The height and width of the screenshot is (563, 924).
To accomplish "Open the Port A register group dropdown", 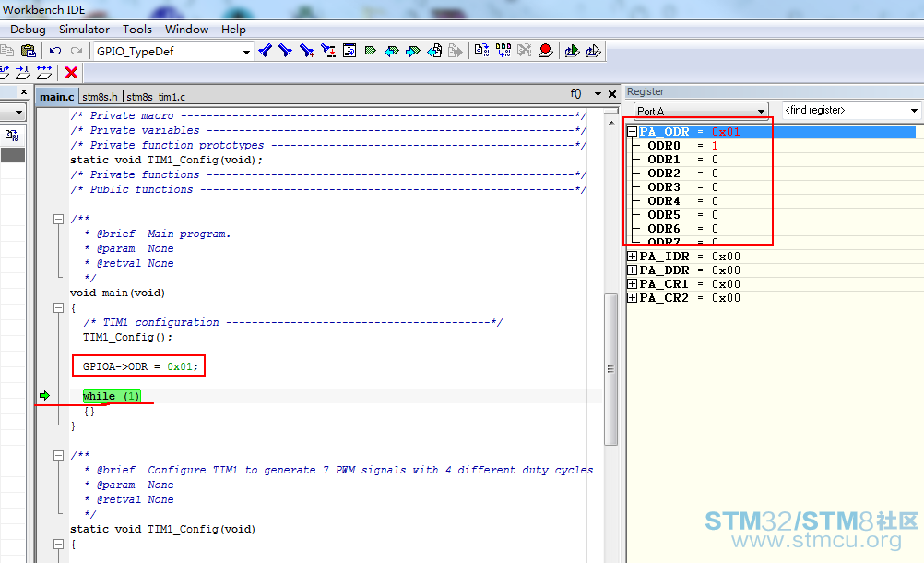I will coord(760,111).
